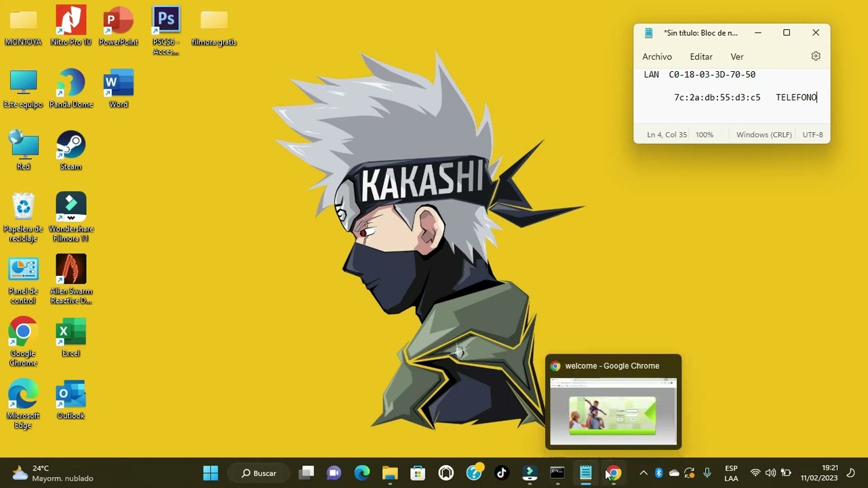Open the Editar menu in Notepad
Viewport: 868px width, 488px height.
pyautogui.click(x=701, y=57)
